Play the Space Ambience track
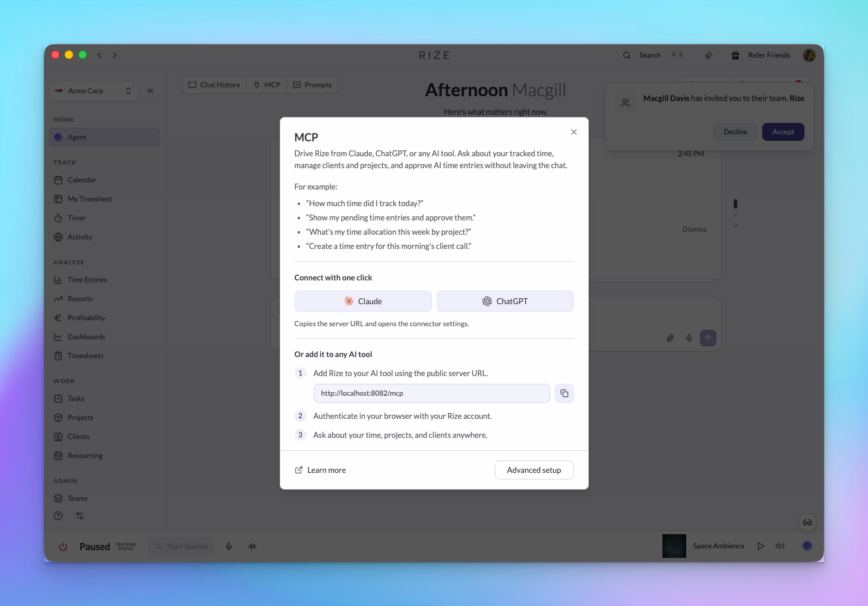This screenshot has height=606, width=868. [761, 546]
